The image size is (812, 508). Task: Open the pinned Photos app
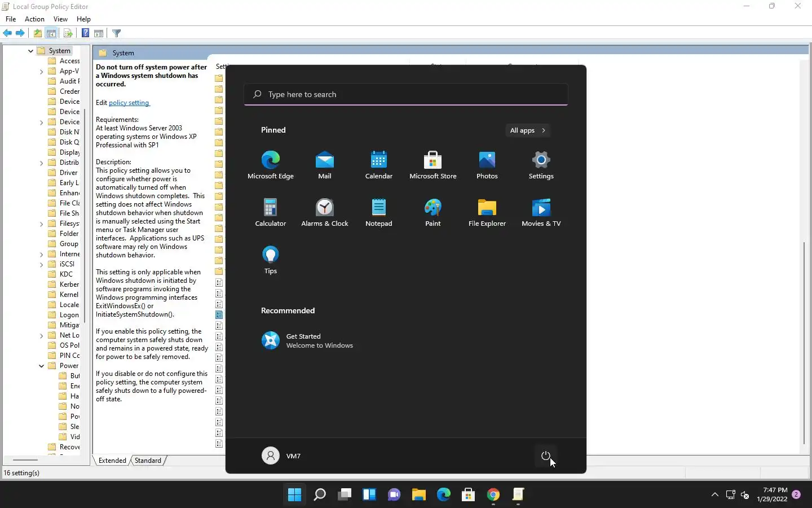[487, 165]
